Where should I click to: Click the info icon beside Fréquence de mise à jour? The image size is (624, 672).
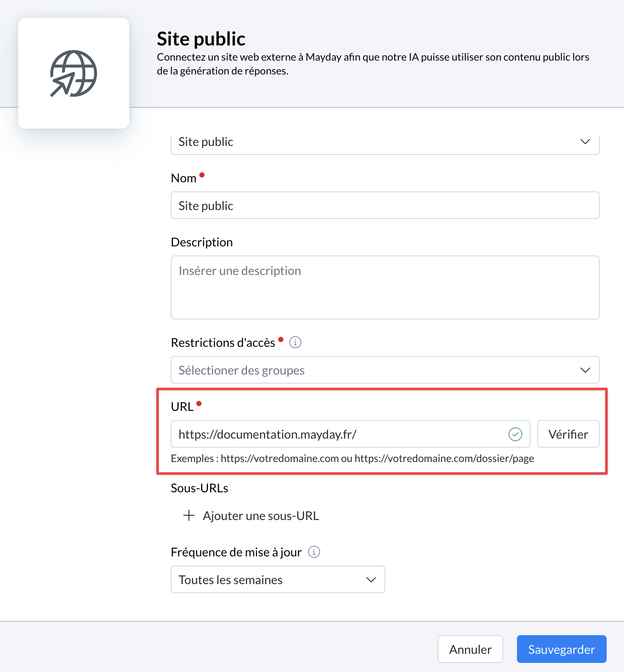point(314,552)
